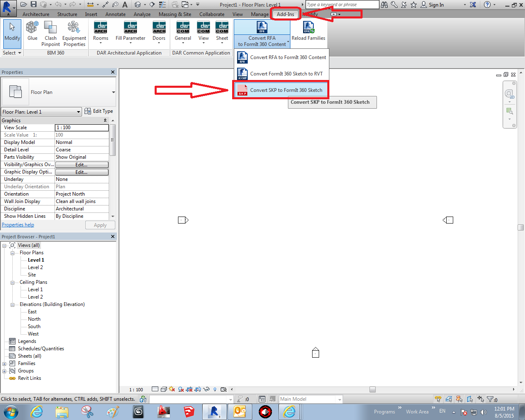Close the Properties palette
Image resolution: width=525 pixels, height=420 pixels.
tap(113, 72)
